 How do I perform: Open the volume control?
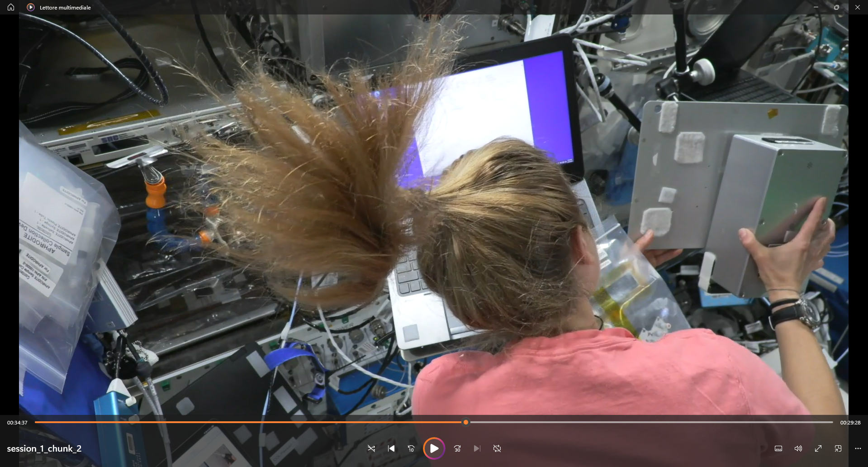(x=798, y=448)
